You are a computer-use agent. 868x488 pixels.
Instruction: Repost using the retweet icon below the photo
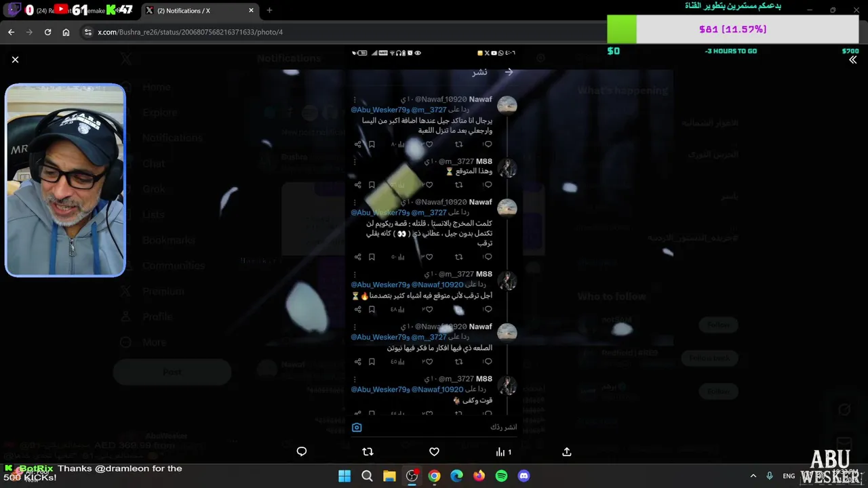(x=368, y=451)
